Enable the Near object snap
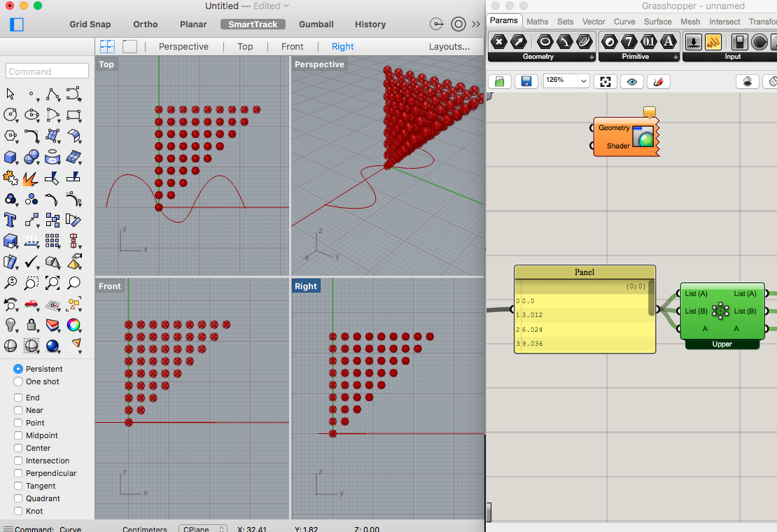The width and height of the screenshot is (777, 532). [18, 410]
